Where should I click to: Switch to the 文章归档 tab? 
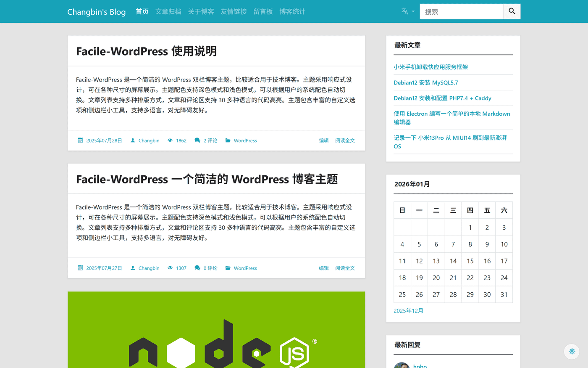tap(168, 11)
